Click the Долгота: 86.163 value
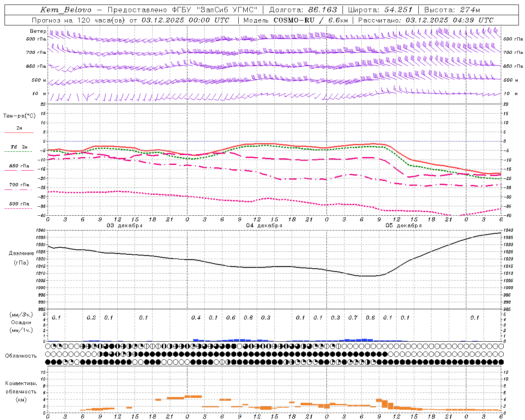 tap(303, 10)
